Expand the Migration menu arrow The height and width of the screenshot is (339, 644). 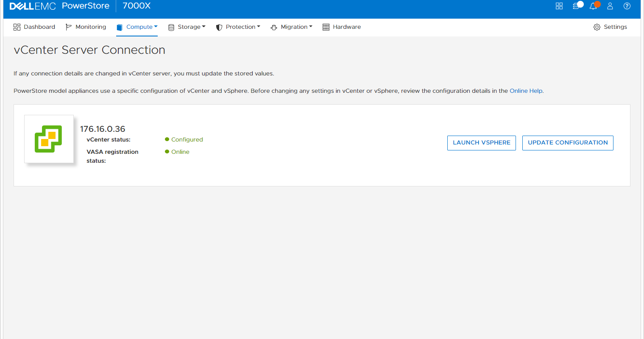[x=311, y=26]
